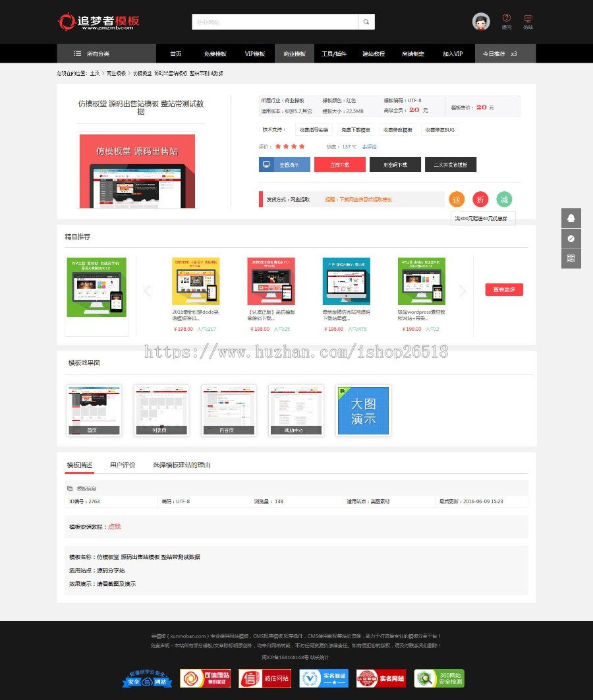Click the QQ bell floating sidebar icon
Image resolution: width=593 pixels, height=700 pixels.
tap(571, 218)
